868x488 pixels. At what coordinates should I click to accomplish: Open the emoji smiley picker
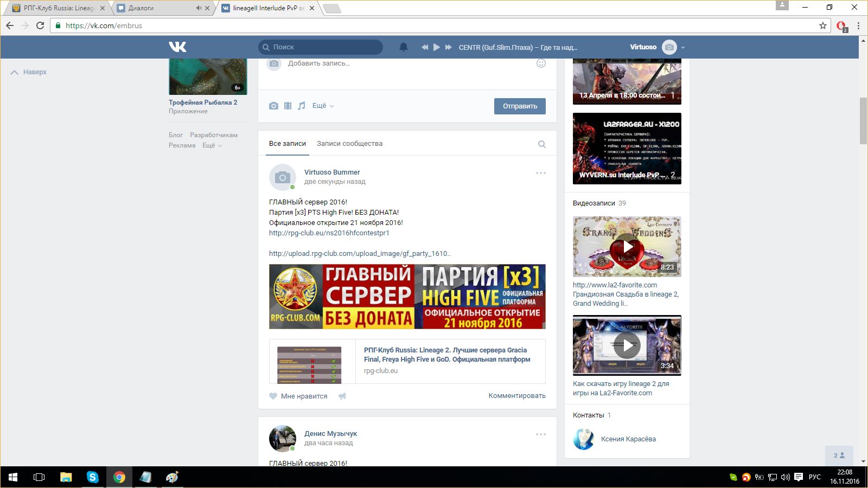pos(541,63)
